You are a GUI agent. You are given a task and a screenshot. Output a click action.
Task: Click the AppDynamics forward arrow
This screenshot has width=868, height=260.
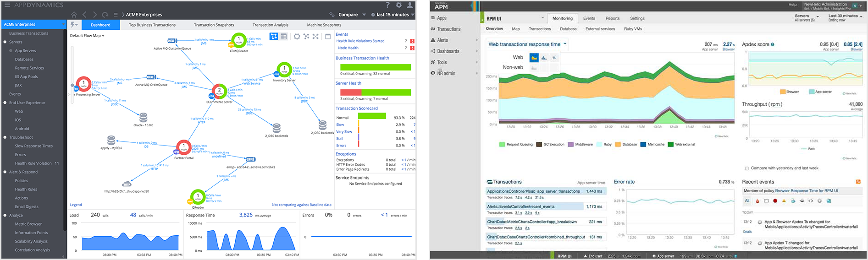point(95,15)
